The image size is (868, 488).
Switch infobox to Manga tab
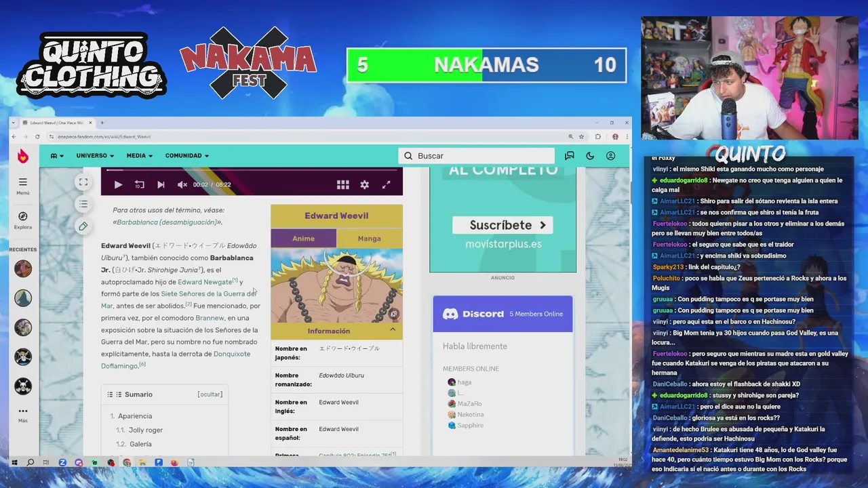pyautogui.click(x=370, y=239)
